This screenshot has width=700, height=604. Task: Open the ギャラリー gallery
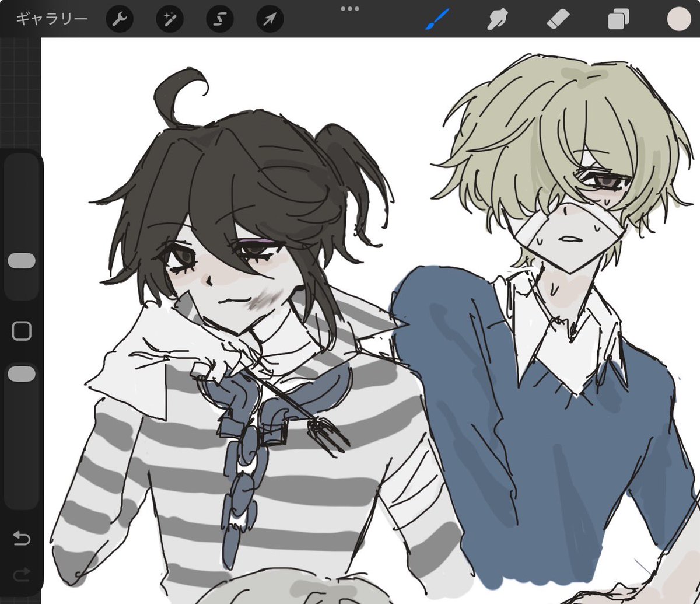(51, 19)
